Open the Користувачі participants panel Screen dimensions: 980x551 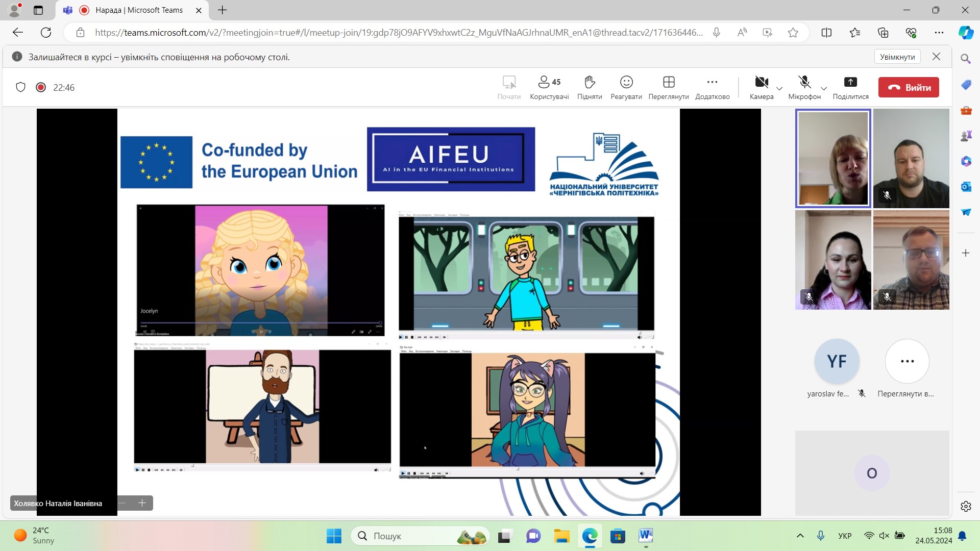549,87
